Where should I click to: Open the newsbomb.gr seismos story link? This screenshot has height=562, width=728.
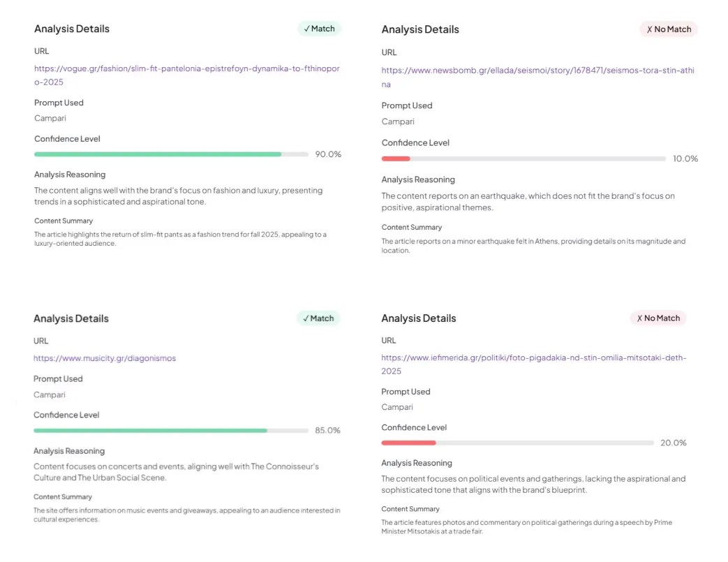pyautogui.click(x=537, y=77)
